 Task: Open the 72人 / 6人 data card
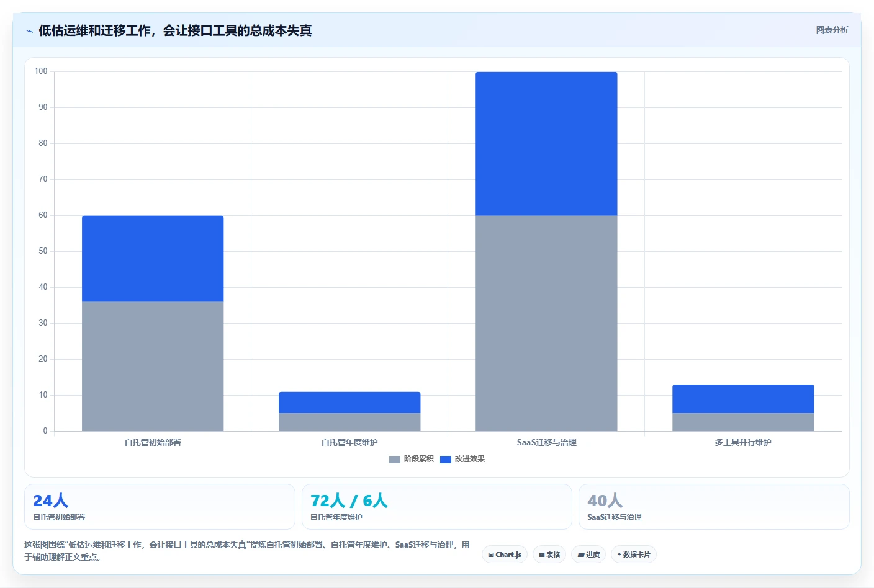tap(436, 507)
